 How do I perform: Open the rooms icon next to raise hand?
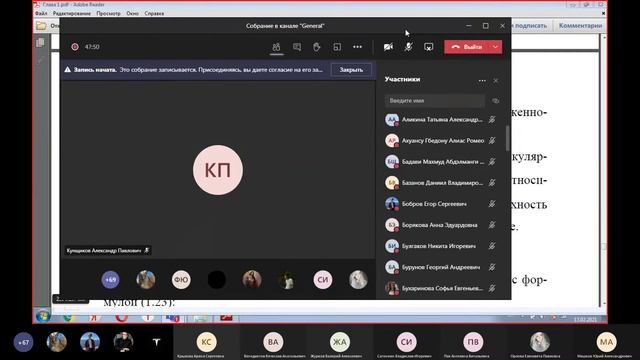pyautogui.click(x=337, y=47)
